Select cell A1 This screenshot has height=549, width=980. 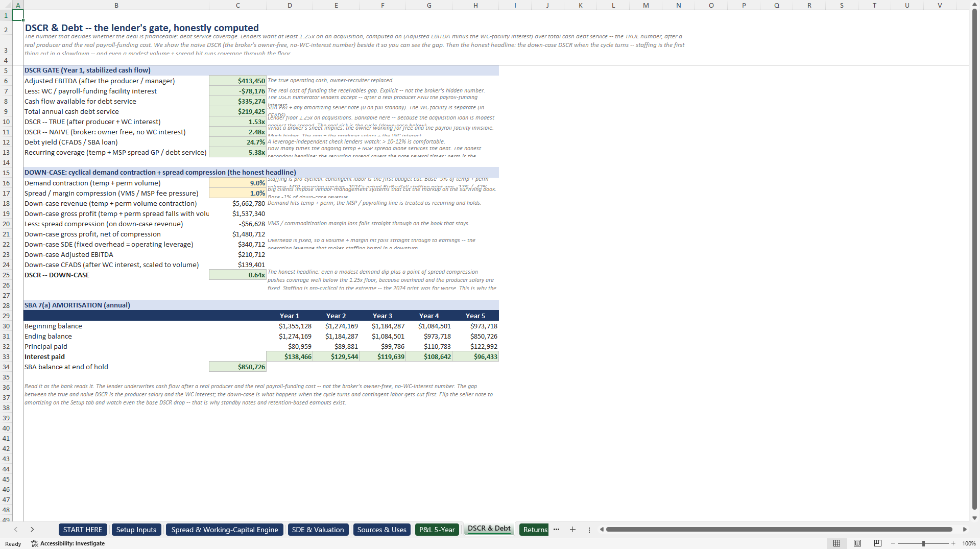click(18, 15)
